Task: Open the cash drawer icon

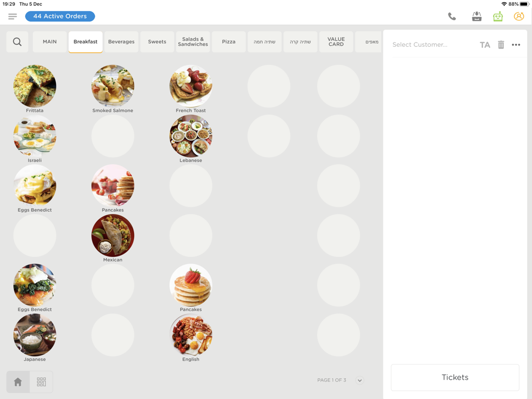Action: pyautogui.click(x=477, y=16)
